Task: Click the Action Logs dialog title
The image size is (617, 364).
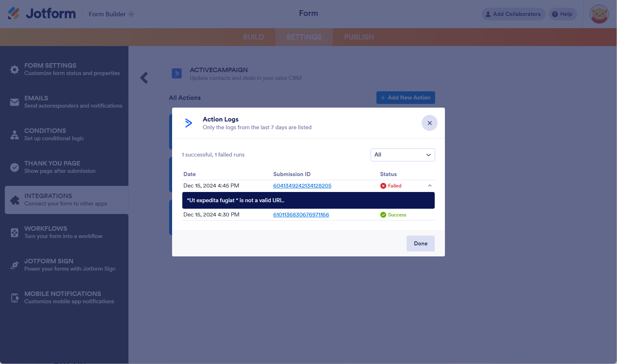Action: [x=221, y=119]
